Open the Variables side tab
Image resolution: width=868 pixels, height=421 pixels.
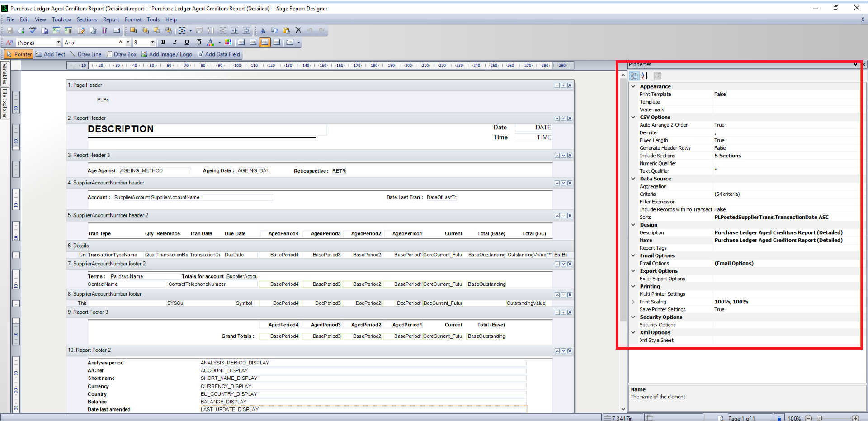click(x=5, y=74)
